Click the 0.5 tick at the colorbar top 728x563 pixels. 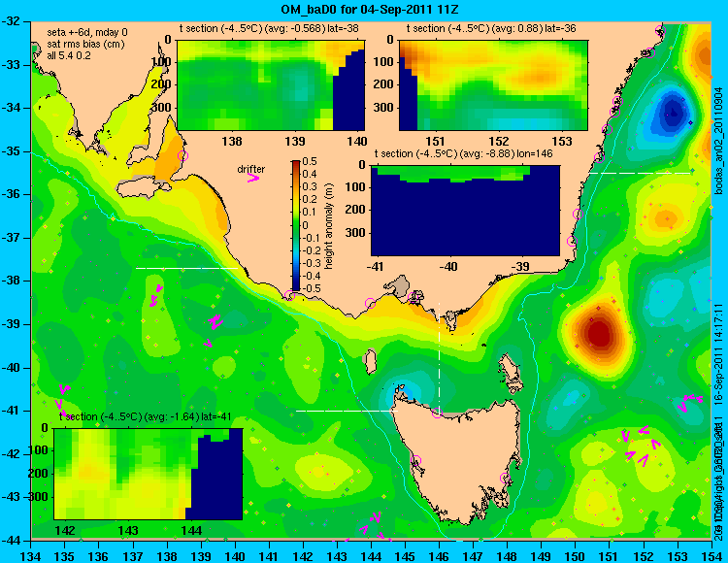[x=310, y=161]
